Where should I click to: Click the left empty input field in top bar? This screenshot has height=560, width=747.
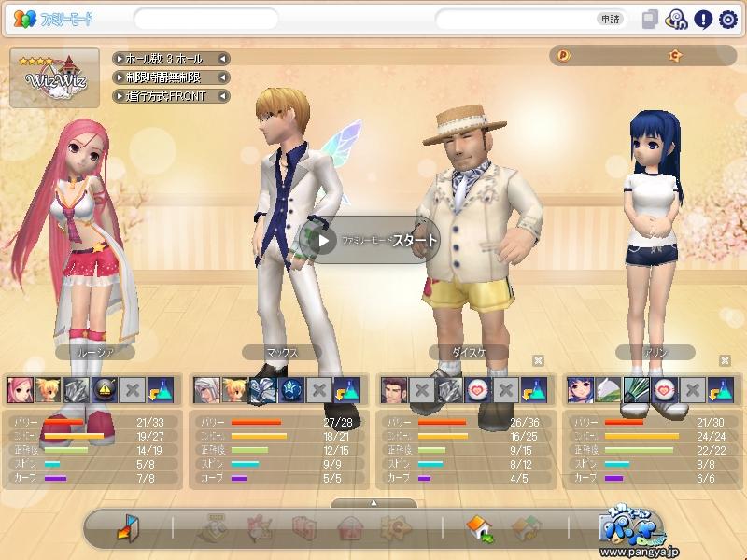pyautogui.click(x=206, y=19)
